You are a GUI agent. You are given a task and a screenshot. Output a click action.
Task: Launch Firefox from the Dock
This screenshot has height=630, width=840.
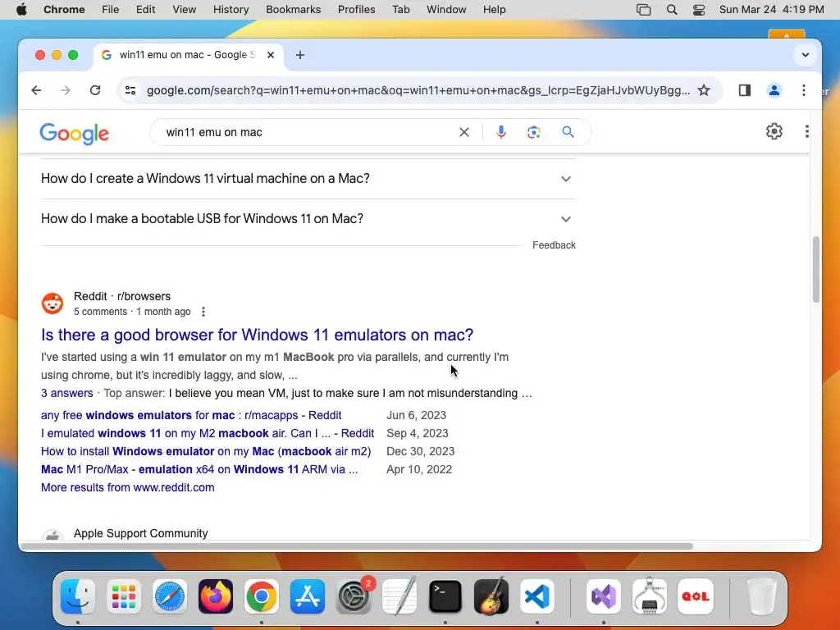pos(216,596)
